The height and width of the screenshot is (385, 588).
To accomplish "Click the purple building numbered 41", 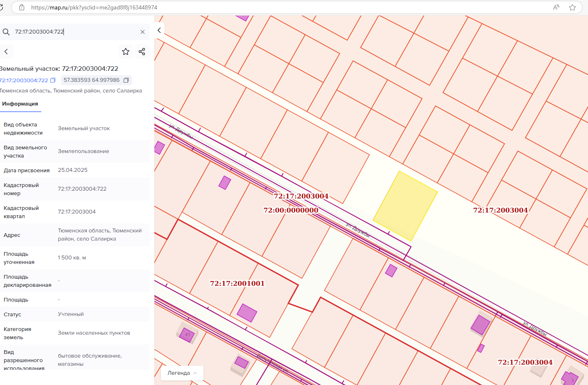I will click(187, 335).
